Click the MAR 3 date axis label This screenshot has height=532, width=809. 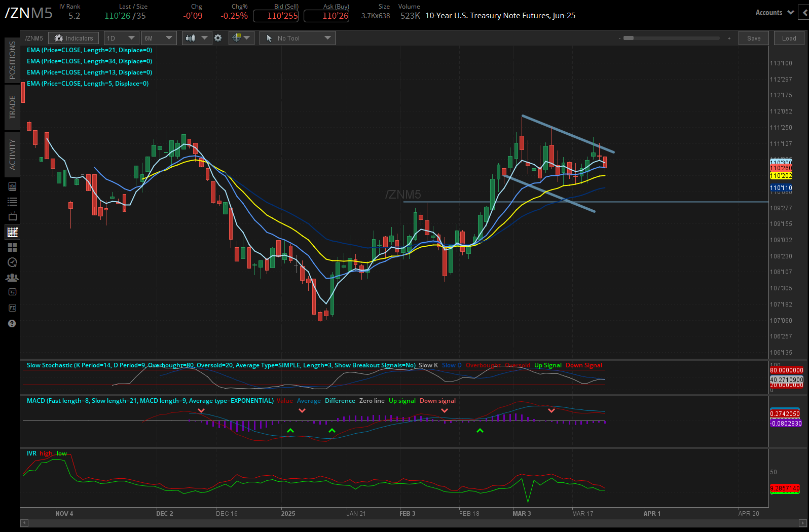522,514
